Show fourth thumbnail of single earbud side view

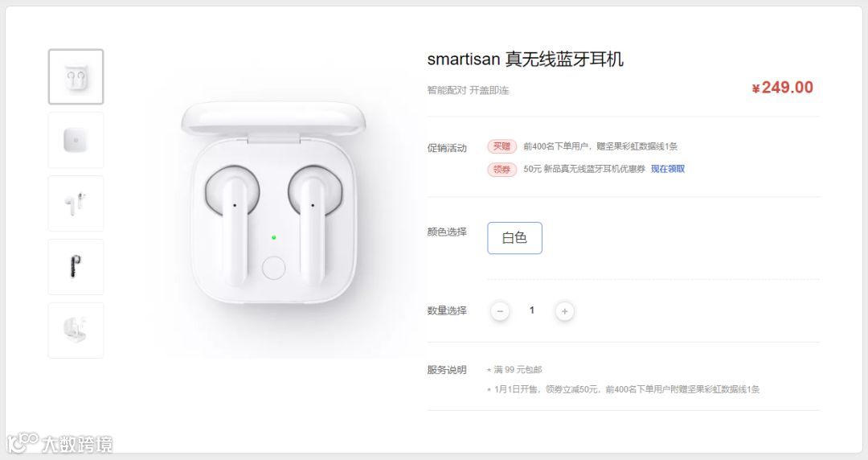pos(76,267)
